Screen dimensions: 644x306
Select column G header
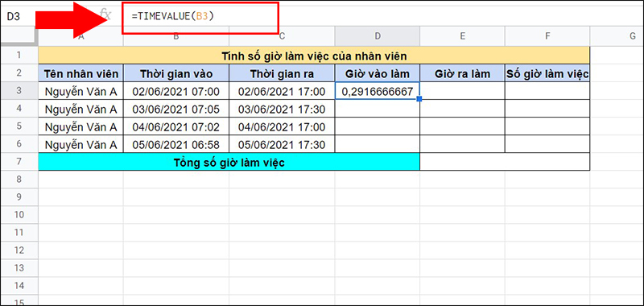point(617,36)
